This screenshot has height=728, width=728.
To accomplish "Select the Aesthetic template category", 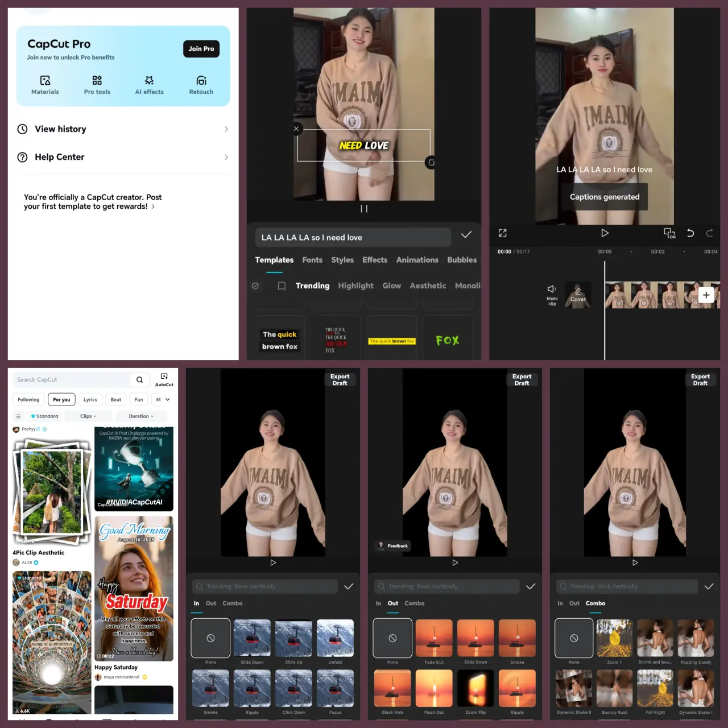I will tap(428, 286).
